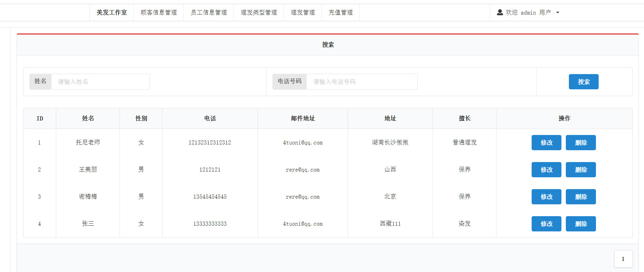
Task: Click email rere@qq.com in 王美丽 row
Action: [x=303, y=169]
